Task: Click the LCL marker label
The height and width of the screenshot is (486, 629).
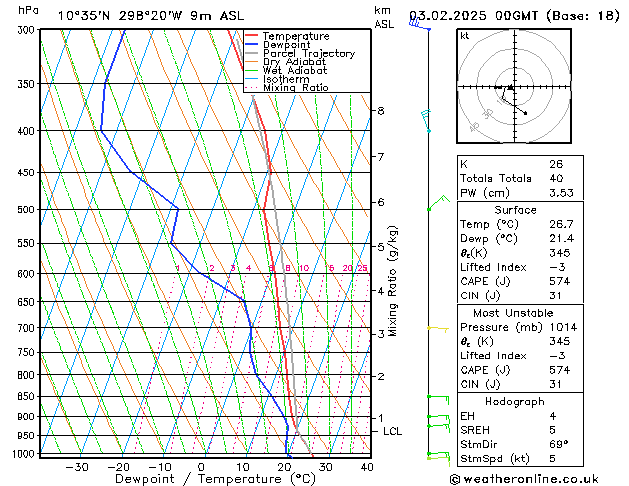Action: (x=392, y=431)
